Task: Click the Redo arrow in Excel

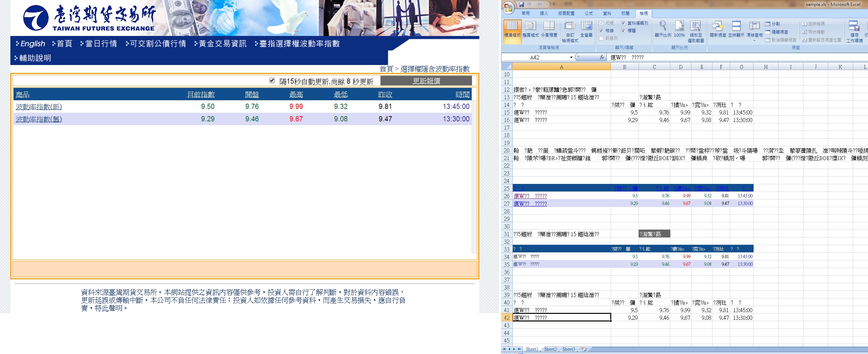Action: 540,4
